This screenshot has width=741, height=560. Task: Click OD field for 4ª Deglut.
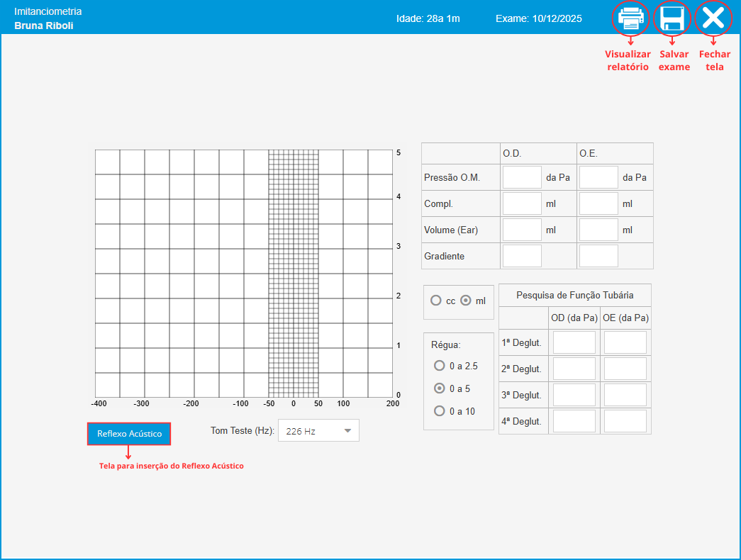point(574,421)
